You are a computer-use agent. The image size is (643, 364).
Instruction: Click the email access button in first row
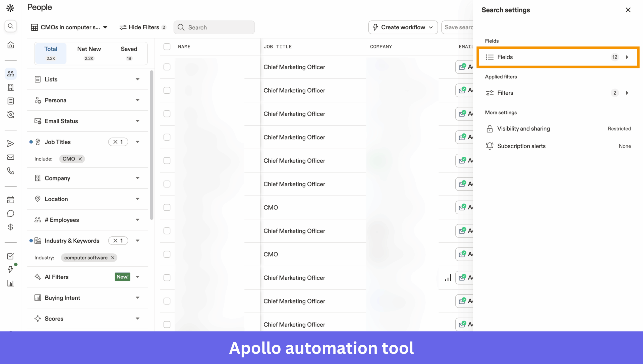click(464, 67)
